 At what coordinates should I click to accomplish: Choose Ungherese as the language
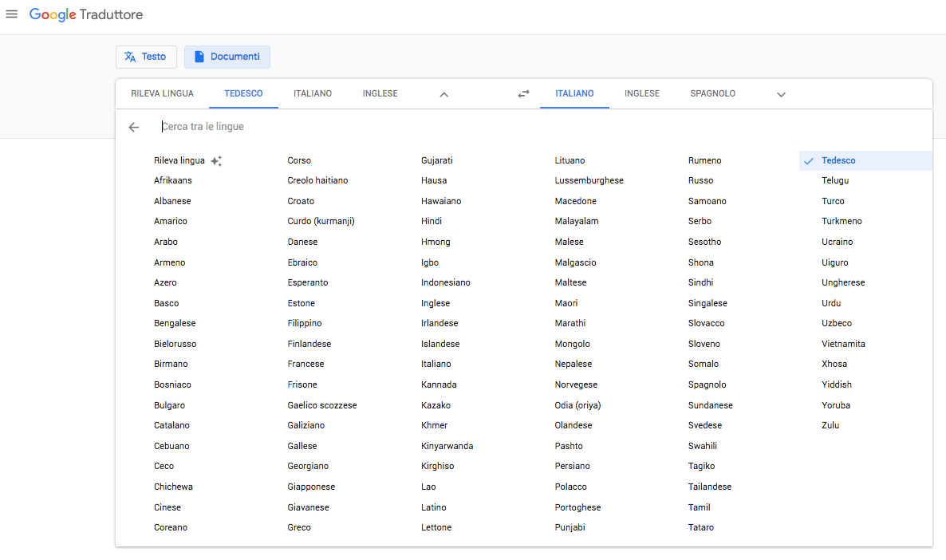(x=843, y=282)
